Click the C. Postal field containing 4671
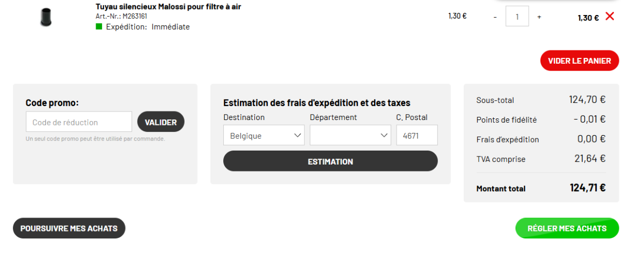This screenshot has width=644, height=254. [x=417, y=135]
